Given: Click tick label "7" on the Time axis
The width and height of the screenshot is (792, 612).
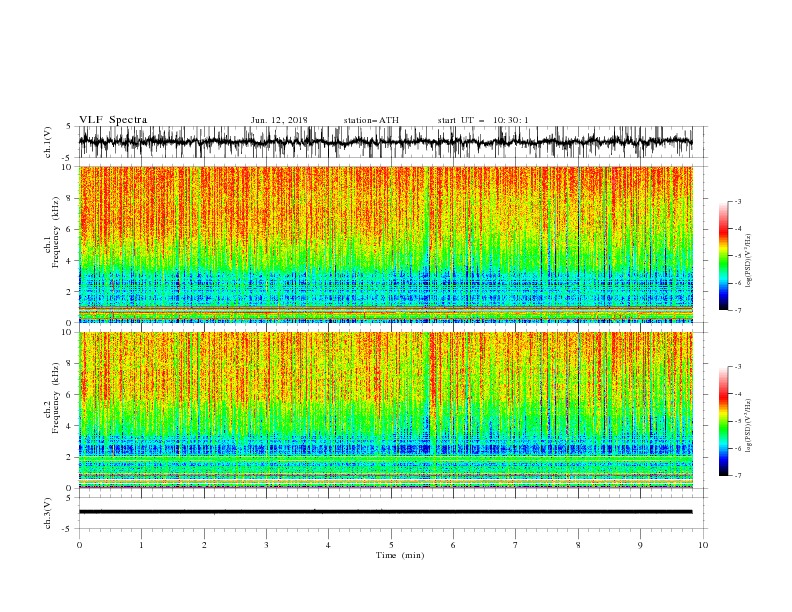Looking at the screenshot, I should pos(516,545).
